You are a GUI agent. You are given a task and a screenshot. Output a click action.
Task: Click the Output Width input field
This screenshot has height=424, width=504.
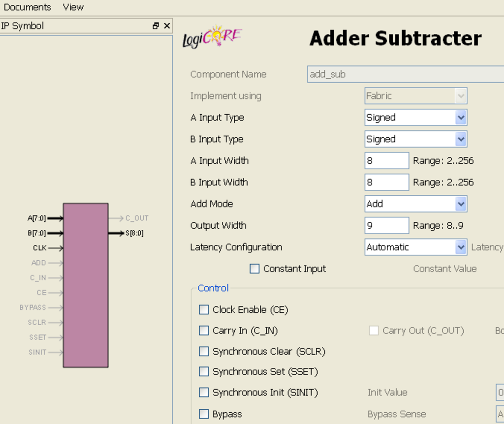click(x=386, y=225)
